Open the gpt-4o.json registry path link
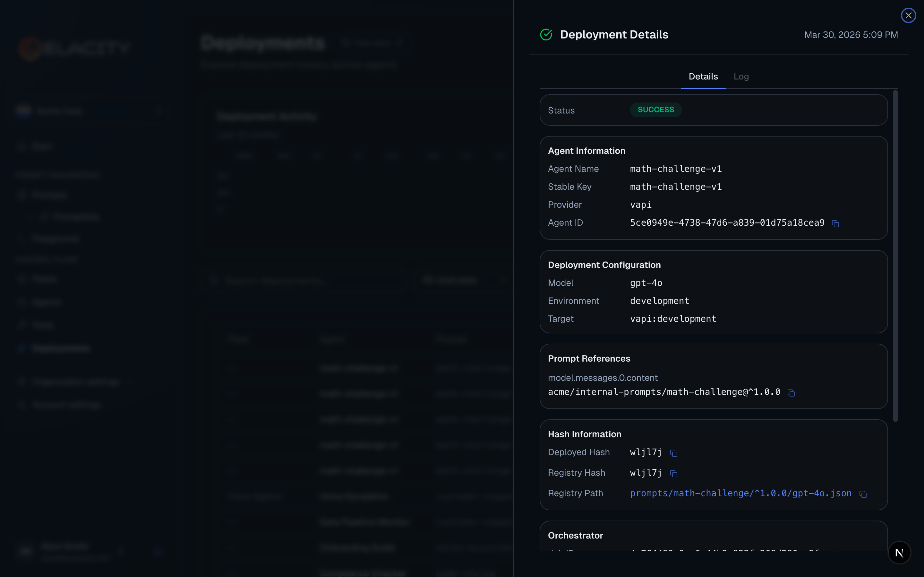924x577 pixels. point(740,493)
